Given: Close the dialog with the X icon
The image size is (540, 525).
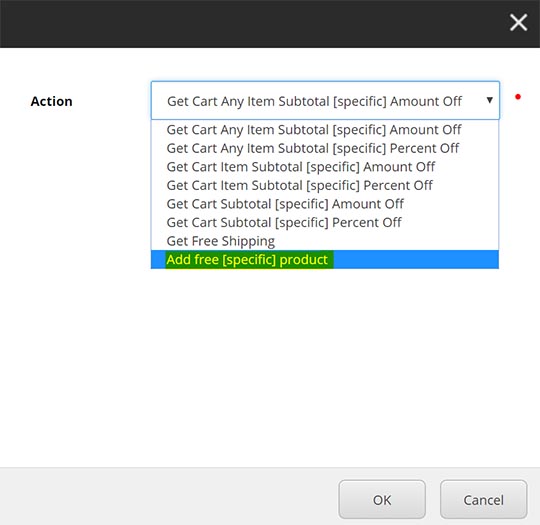Looking at the screenshot, I should tap(518, 23).
